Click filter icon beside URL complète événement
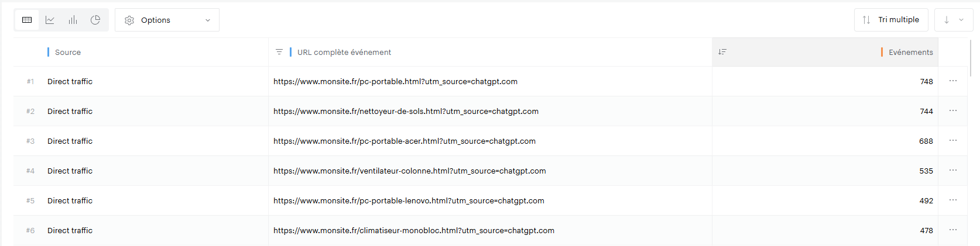 coord(279,52)
